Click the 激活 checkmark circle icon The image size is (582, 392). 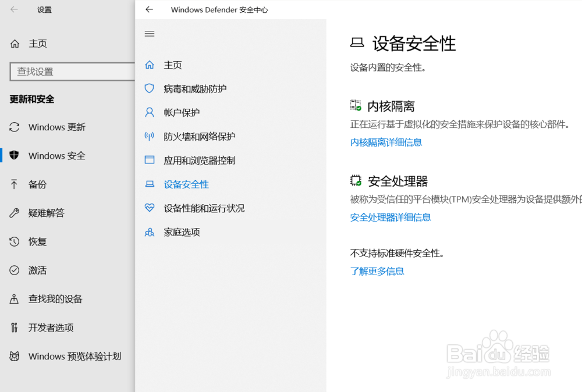point(15,270)
